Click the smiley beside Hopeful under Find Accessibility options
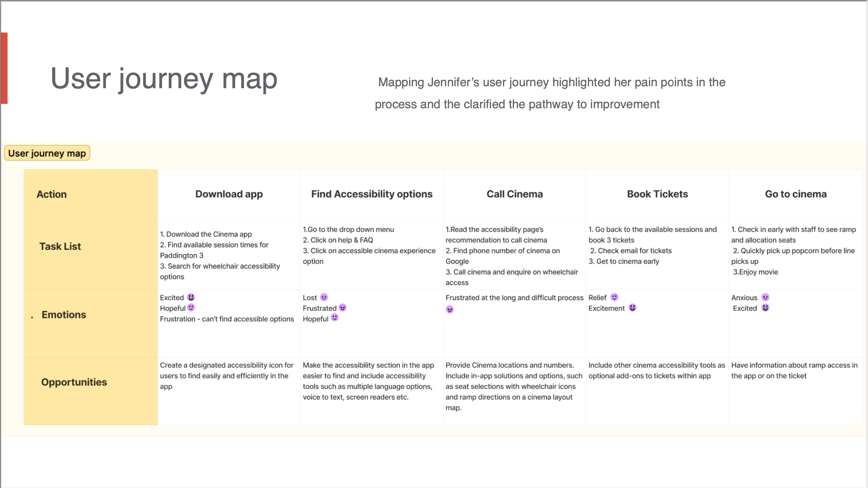 point(334,317)
